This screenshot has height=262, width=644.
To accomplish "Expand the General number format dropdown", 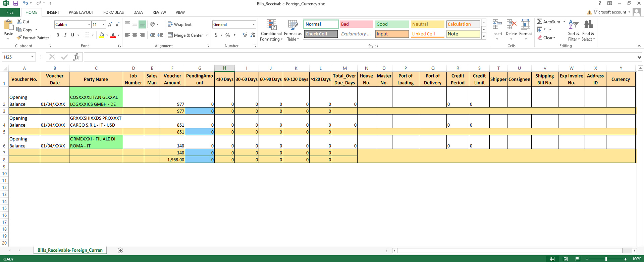I will 254,25.
